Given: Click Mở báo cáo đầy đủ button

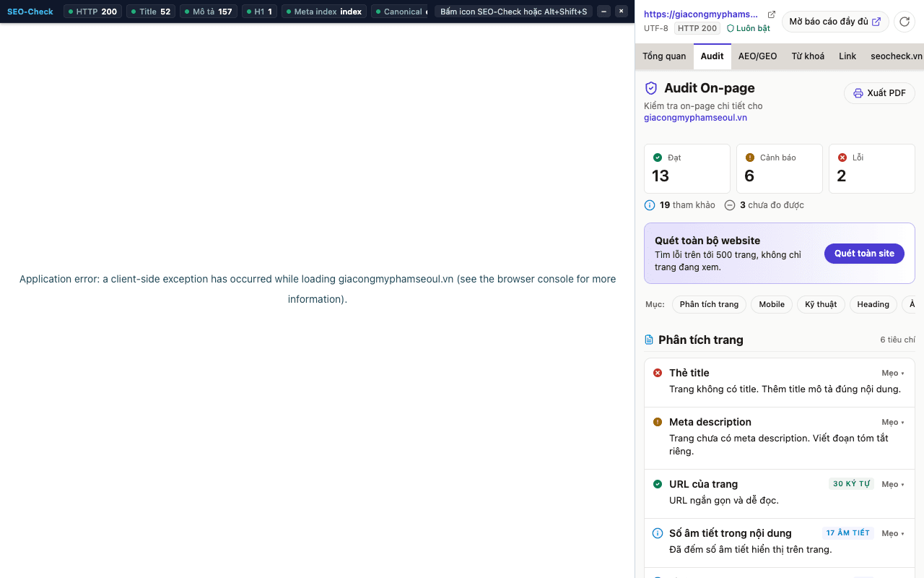Looking at the screenshot, I should (834, 22).
